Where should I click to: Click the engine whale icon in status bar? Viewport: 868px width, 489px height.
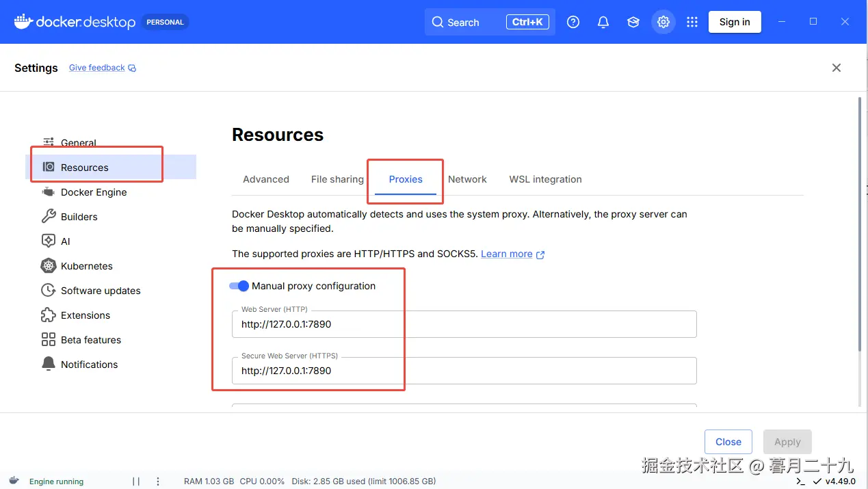(14, 481)
